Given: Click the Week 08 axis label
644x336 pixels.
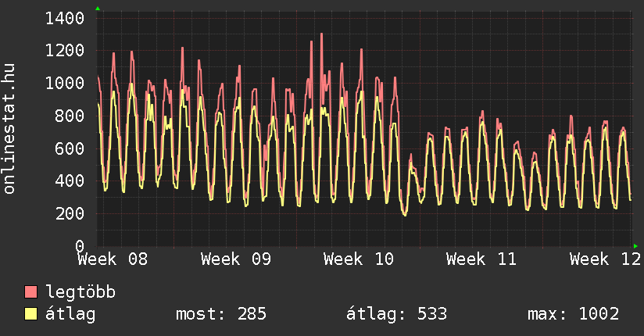Looking at the screenshot, I should point(113,259).
